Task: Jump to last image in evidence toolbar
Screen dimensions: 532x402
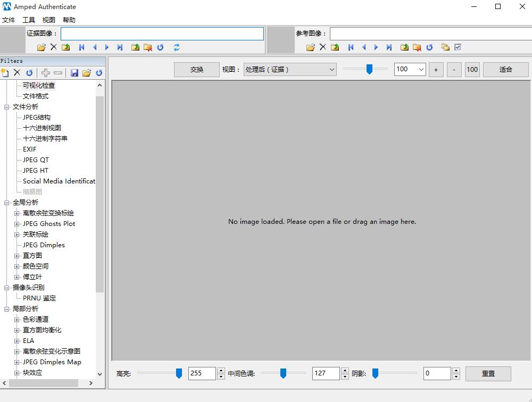Action: click(120, 47)
